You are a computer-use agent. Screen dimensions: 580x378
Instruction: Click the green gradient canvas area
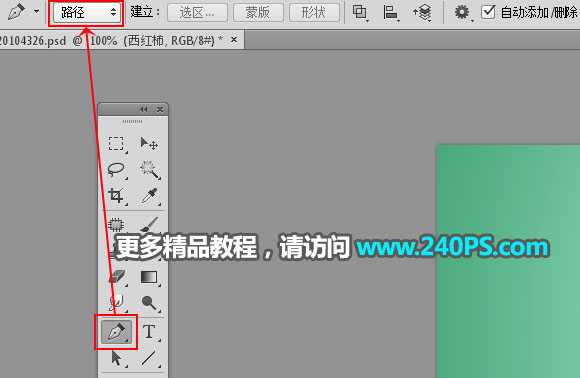coord(508,261)
